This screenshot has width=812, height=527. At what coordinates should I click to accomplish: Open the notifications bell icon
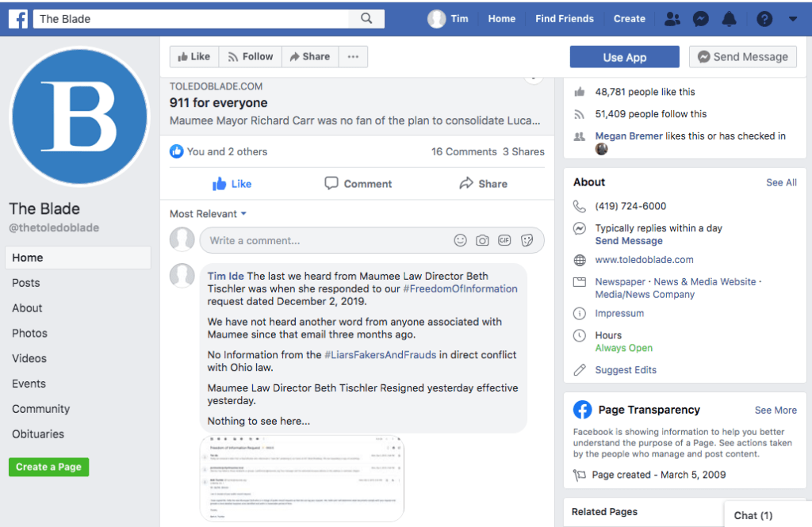(x=730, y=19)
